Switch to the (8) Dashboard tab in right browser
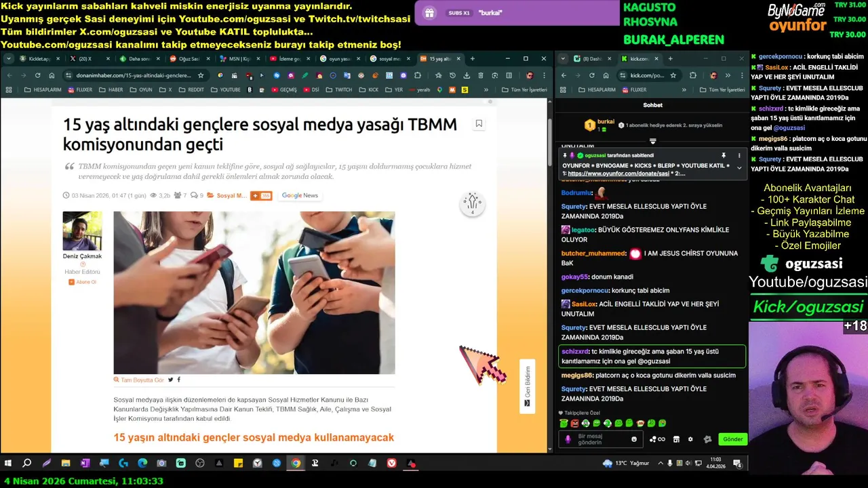The width and height of the screenshot is (868, 488). pos(592,59)
